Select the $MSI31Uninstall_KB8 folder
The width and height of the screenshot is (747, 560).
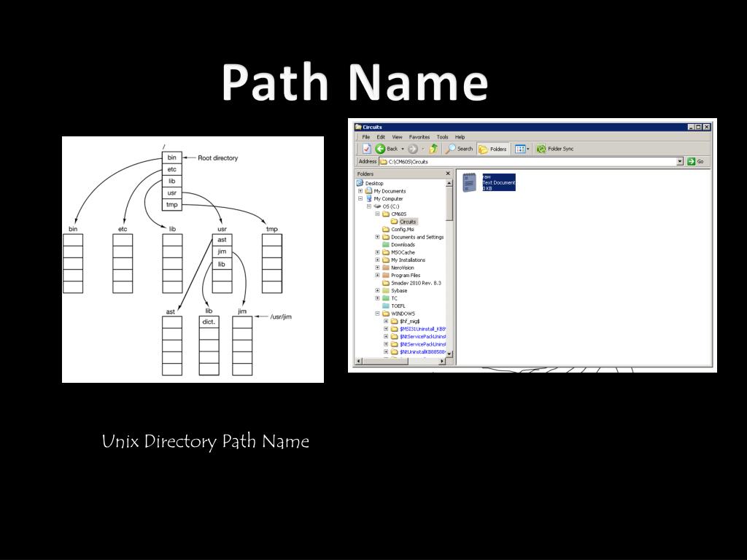[422, 329]
